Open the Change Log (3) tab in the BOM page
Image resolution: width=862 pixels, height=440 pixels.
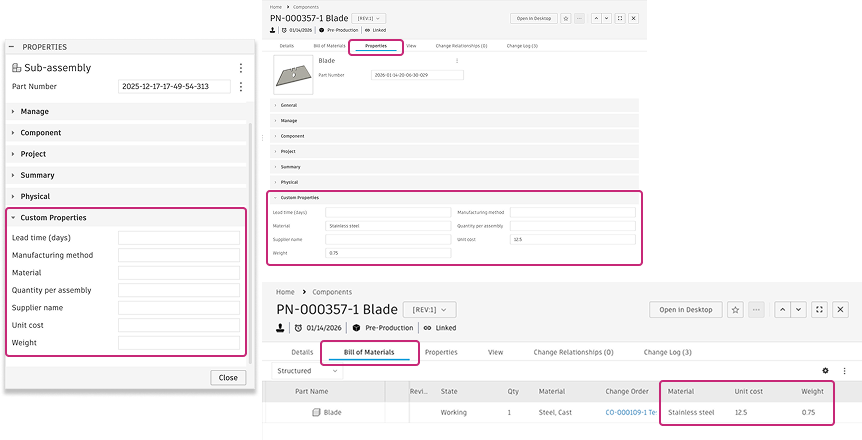click(x=667, y=352)
